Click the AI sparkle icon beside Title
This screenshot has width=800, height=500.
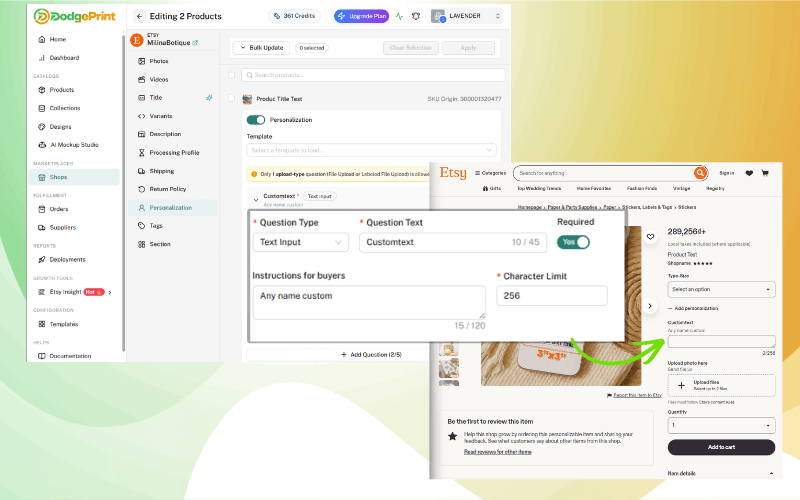point(209,97)
